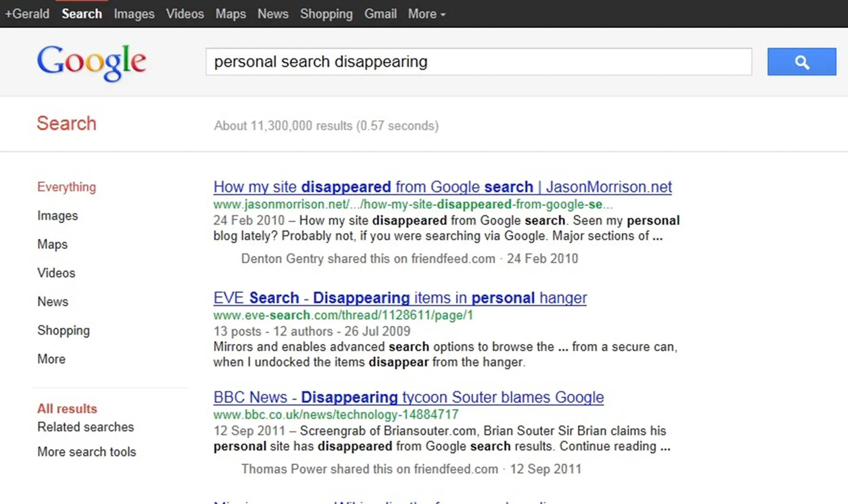
Task: Select Maps filter in the sidebar
Action: pyautogui.click(x=52, y=244)
